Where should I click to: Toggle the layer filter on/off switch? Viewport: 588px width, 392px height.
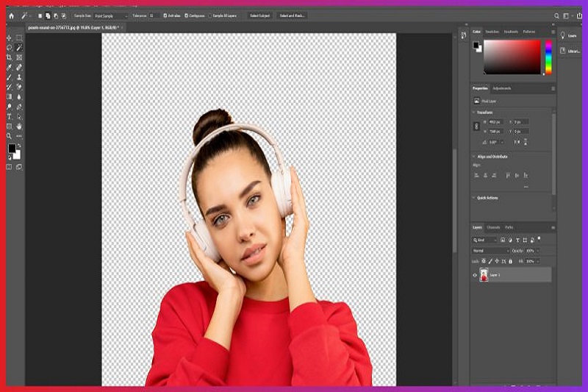[539, 238]
